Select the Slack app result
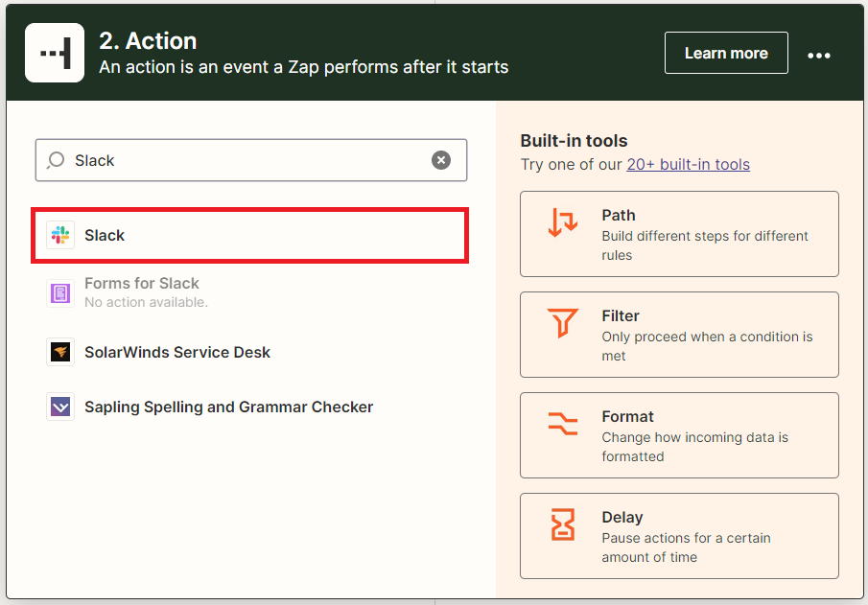 250,235
